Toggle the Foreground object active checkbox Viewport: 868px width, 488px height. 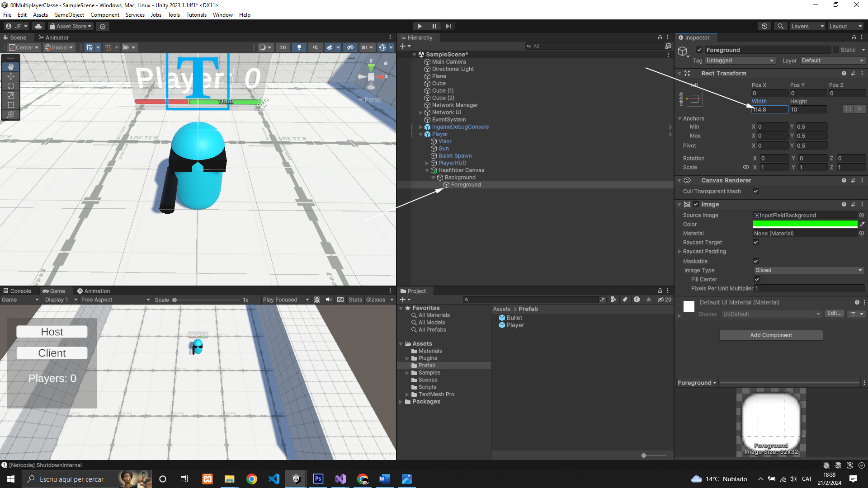point(699,50)
